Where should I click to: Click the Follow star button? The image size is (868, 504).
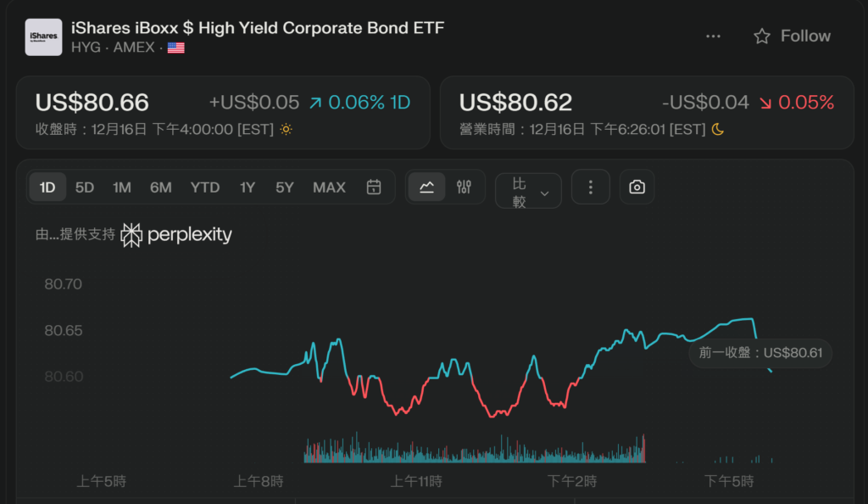tap(792, 36)
